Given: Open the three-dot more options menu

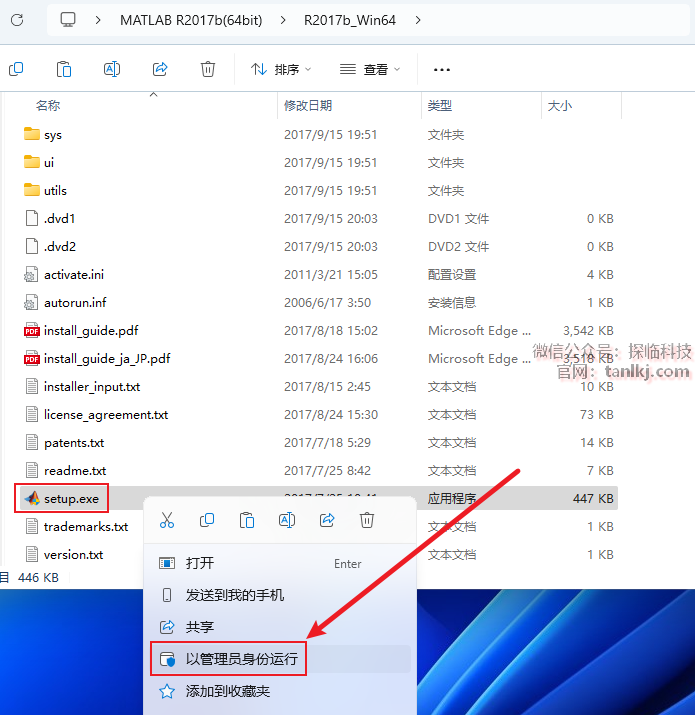Looking at the screenshot, I should point(441,70).
